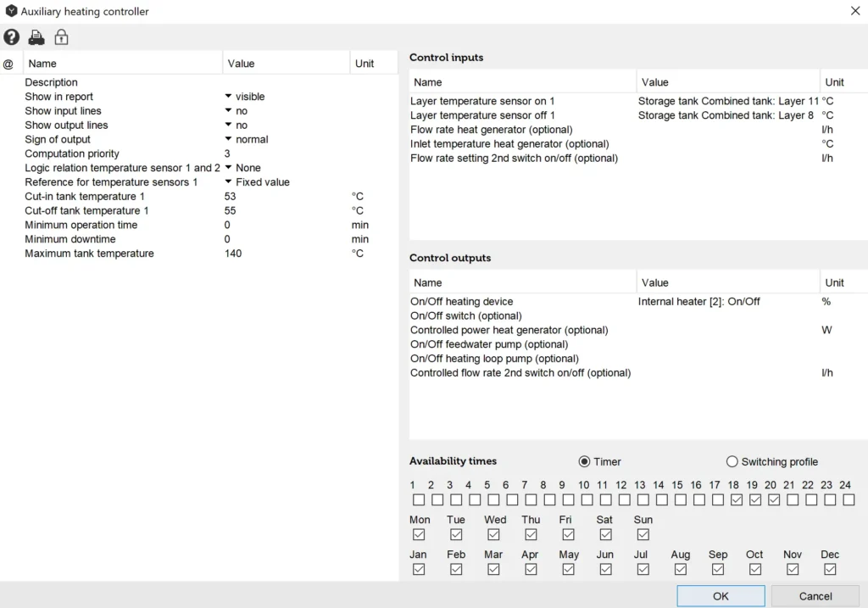Click the lock icon in toolbar
868x608 pixels.
[x=61, y=37]
